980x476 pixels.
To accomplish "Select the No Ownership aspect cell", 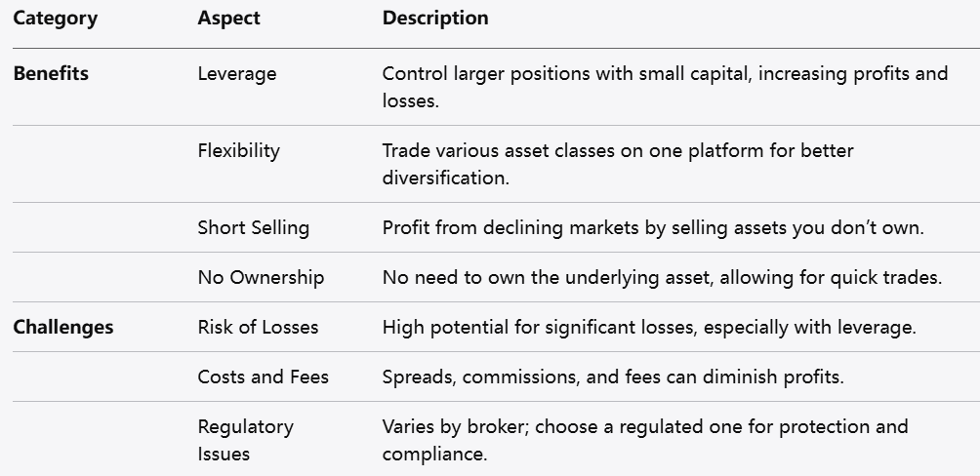I will coord(261,277).
